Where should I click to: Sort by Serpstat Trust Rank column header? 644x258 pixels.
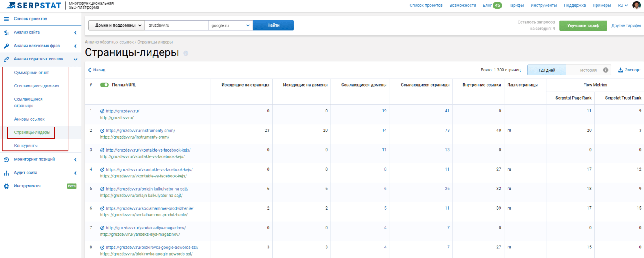point(623,98)
